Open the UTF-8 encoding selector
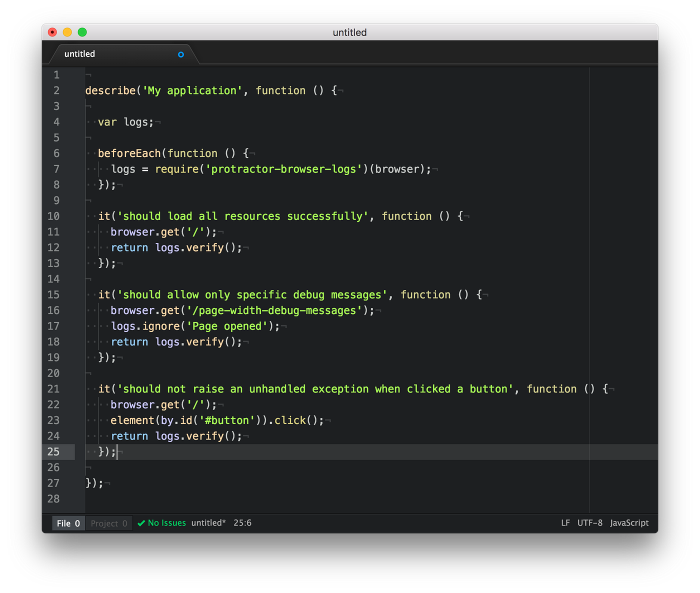This screenshot has height=593, width=700. coord(589,522)
